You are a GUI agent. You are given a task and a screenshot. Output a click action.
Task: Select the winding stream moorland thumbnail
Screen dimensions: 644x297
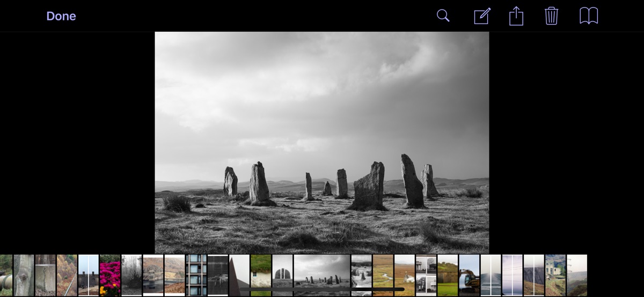pyautogui.click(x=383, y=275)
